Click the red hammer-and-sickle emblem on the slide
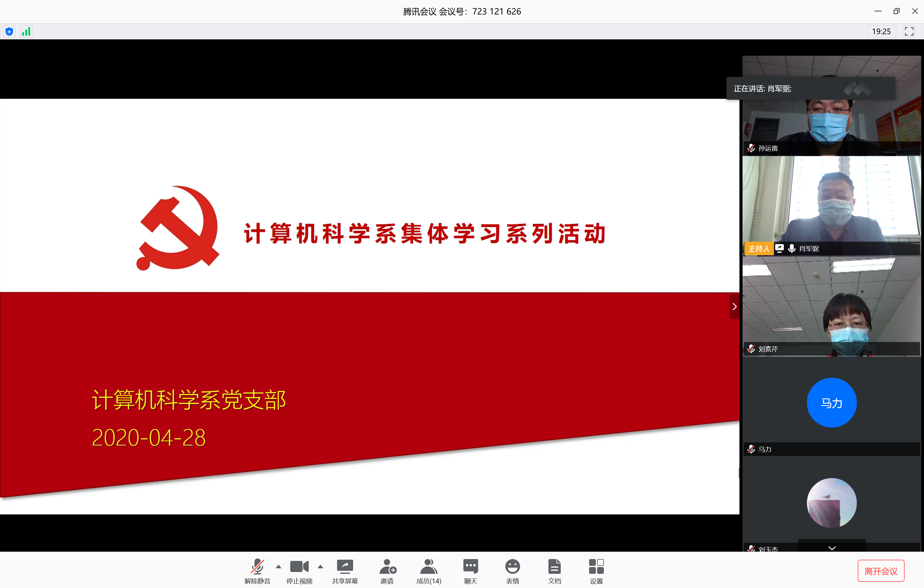 (178, 228)
